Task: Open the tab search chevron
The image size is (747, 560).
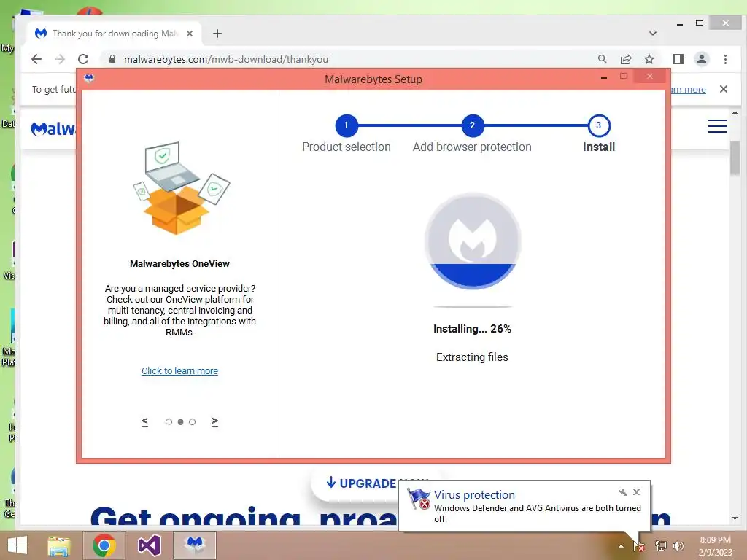Action: (x=653, y=34)
